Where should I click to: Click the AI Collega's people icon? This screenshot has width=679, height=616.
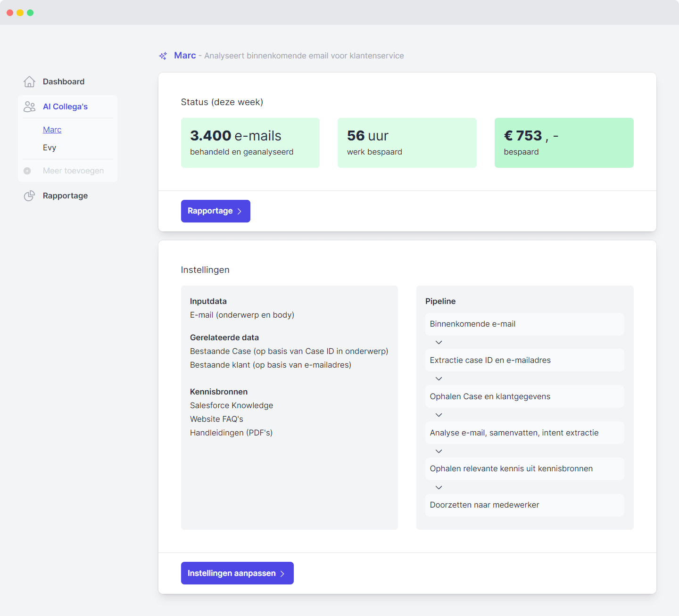click(x=29, y=107)
